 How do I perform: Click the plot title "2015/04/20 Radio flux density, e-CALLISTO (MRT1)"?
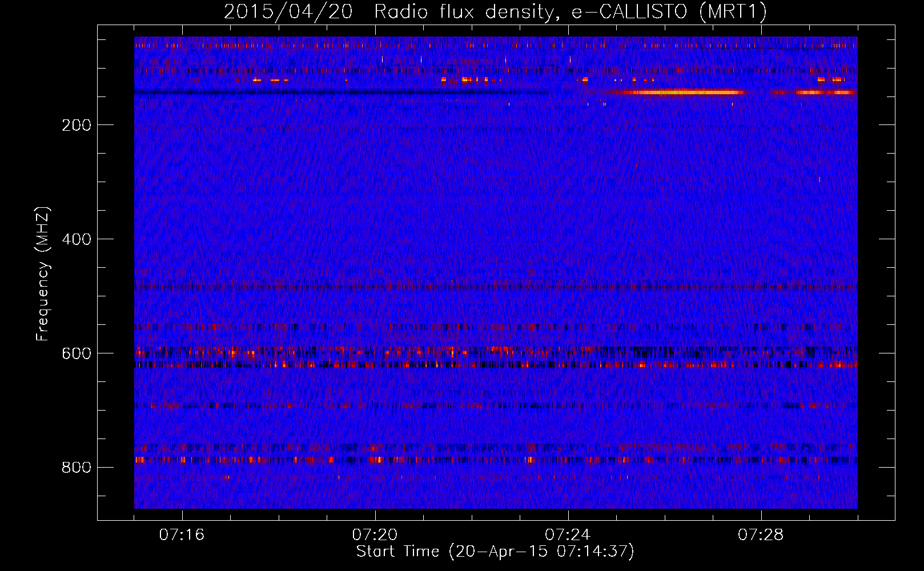pos(495,12)
